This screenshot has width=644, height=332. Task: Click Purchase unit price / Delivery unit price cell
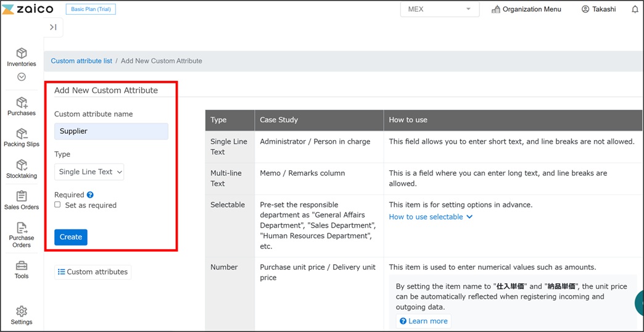tap(319, 293)
